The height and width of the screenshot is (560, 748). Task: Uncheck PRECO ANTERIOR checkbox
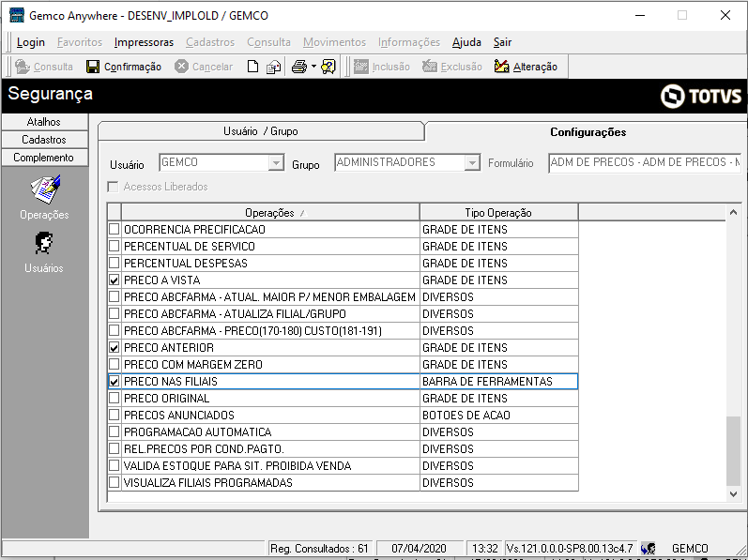(114, 347)
